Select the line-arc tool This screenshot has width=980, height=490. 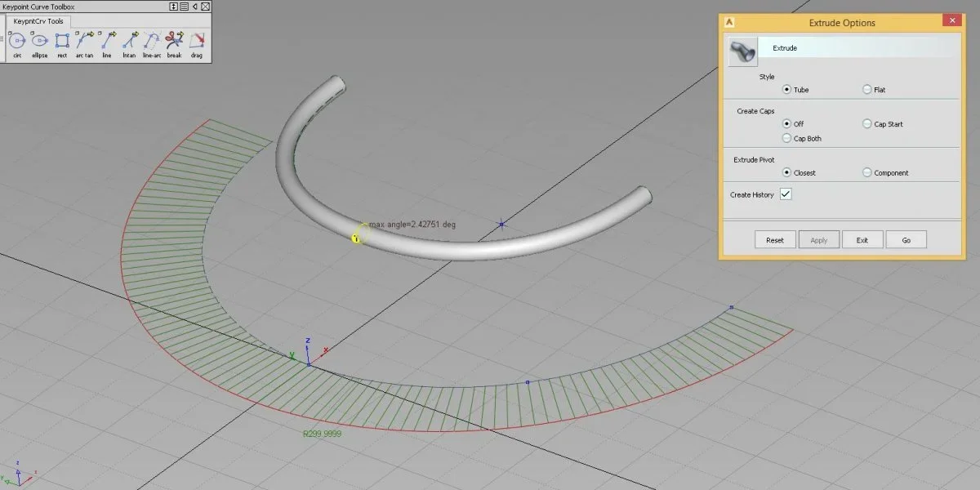(x=152, y=41)
